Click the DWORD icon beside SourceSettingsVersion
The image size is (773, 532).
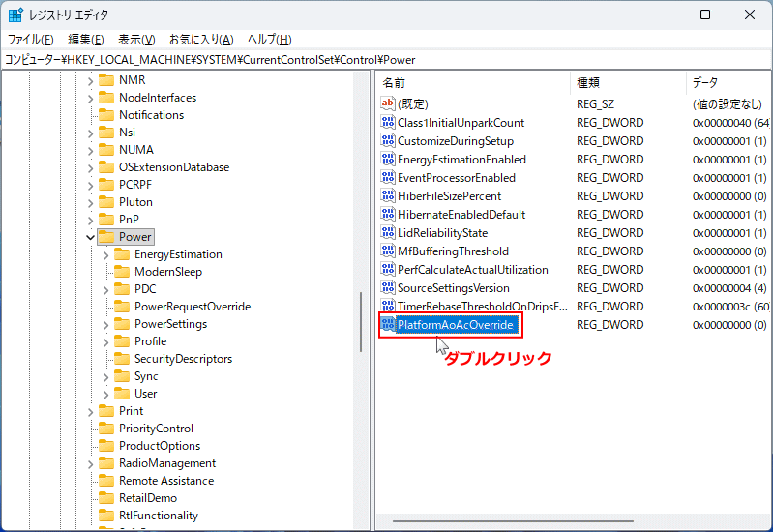click(388, 288)
